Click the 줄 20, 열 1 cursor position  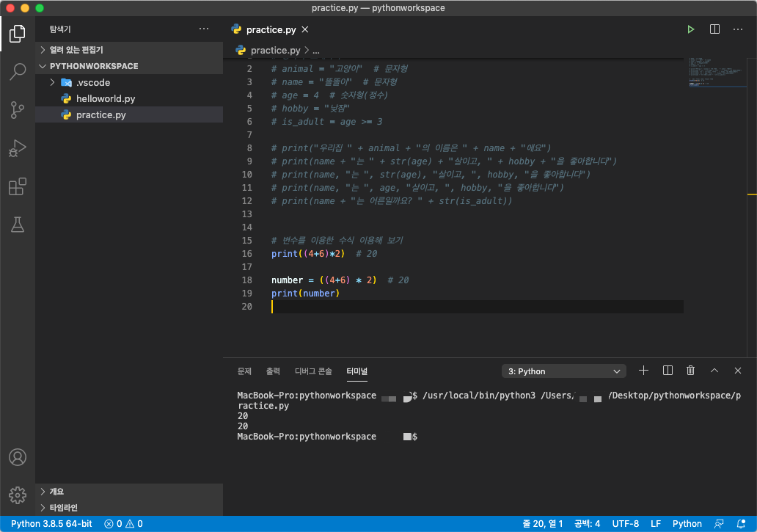[x=542, y=524]
